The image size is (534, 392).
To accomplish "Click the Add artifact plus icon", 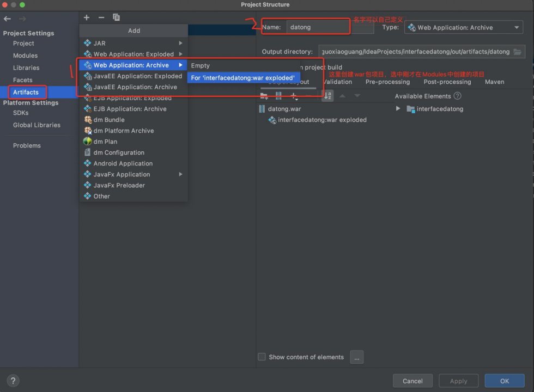I will click(87, 17).
